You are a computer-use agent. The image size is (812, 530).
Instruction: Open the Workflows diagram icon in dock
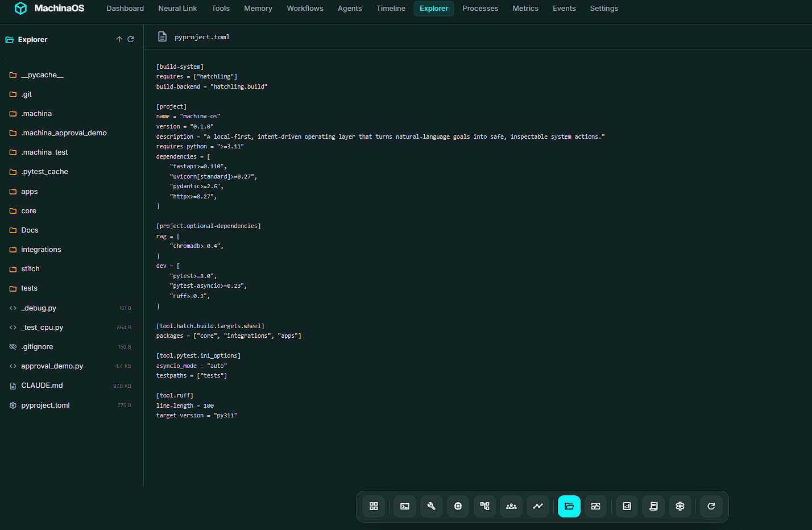click(x=484, y=506)
